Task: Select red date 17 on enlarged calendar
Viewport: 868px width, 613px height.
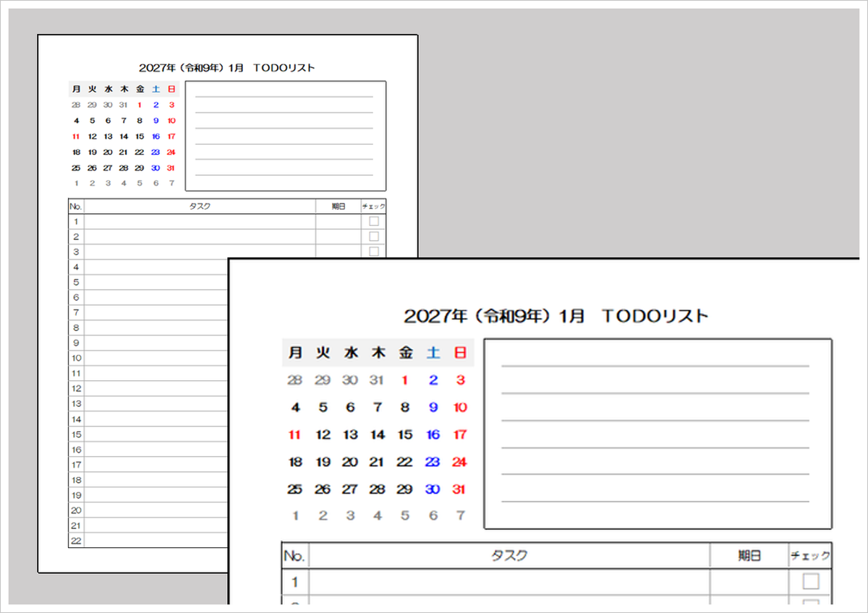Action: 460,435
